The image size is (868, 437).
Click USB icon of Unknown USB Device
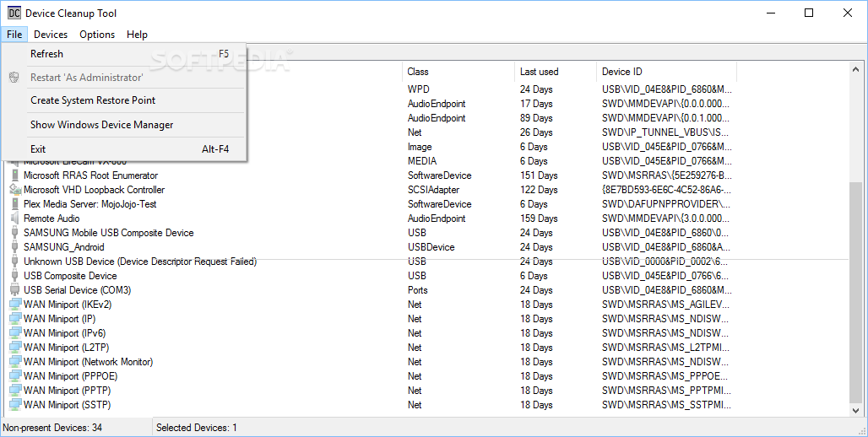point(14,262)
